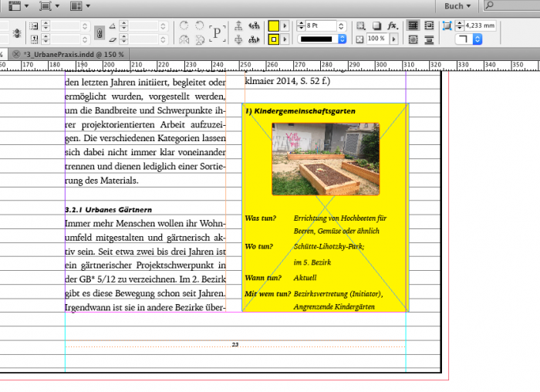
Task: Click the label 'Mit wem tun?'
Action: click(268, 294)
